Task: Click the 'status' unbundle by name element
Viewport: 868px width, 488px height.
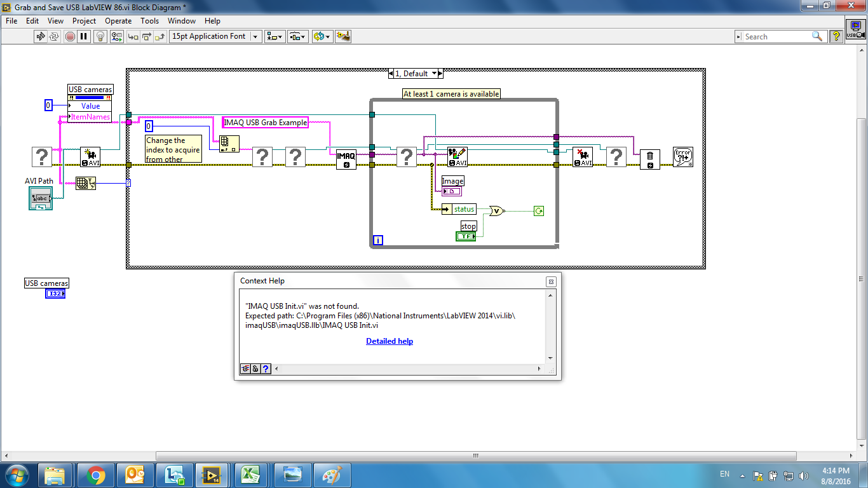Action: 459,209
